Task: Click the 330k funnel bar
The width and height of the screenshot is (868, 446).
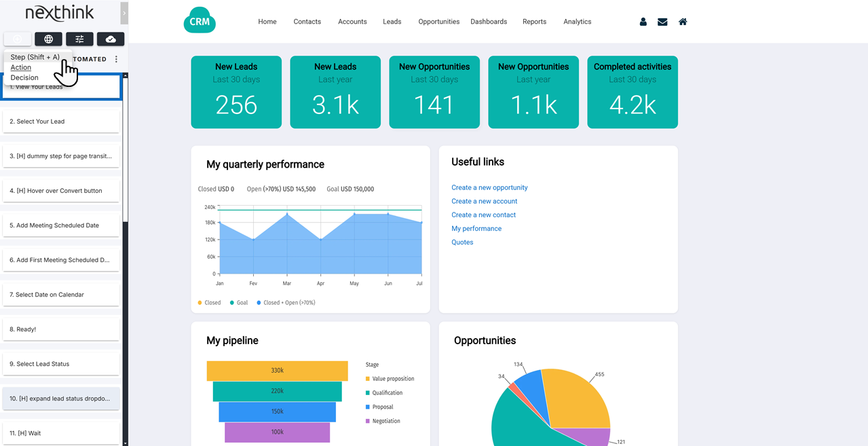Action: point(278,371)
